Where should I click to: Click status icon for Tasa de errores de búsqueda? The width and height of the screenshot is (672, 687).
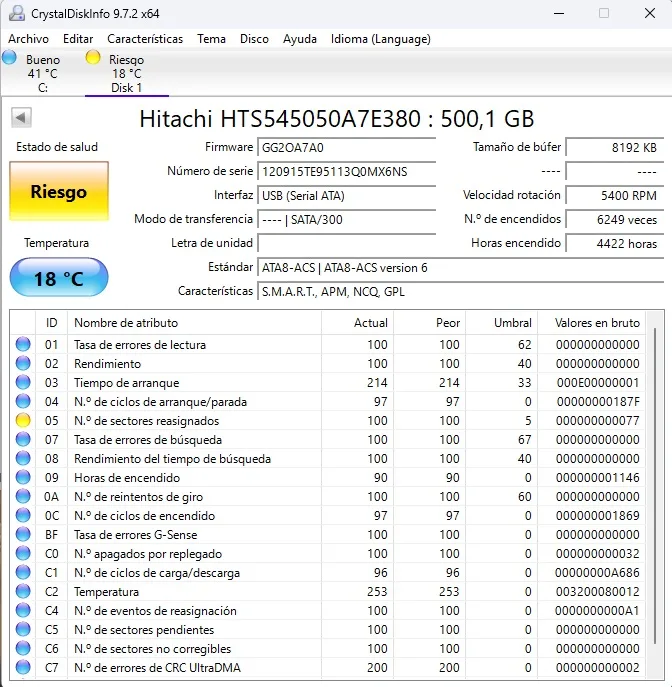coord(23,439)
